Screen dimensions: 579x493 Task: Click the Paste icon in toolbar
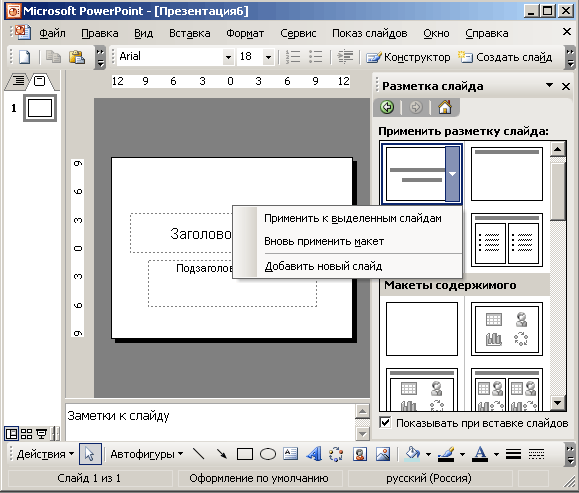[x=76, y=57]
